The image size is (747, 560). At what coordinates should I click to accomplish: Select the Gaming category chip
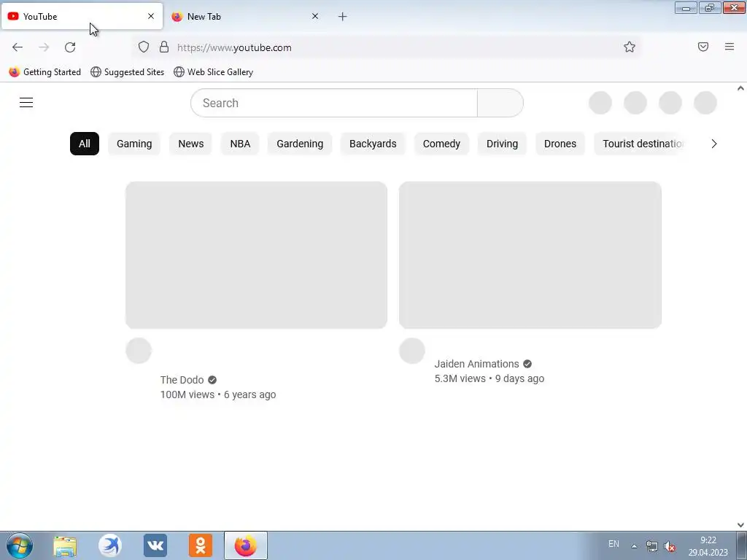[x=134, y=144]
